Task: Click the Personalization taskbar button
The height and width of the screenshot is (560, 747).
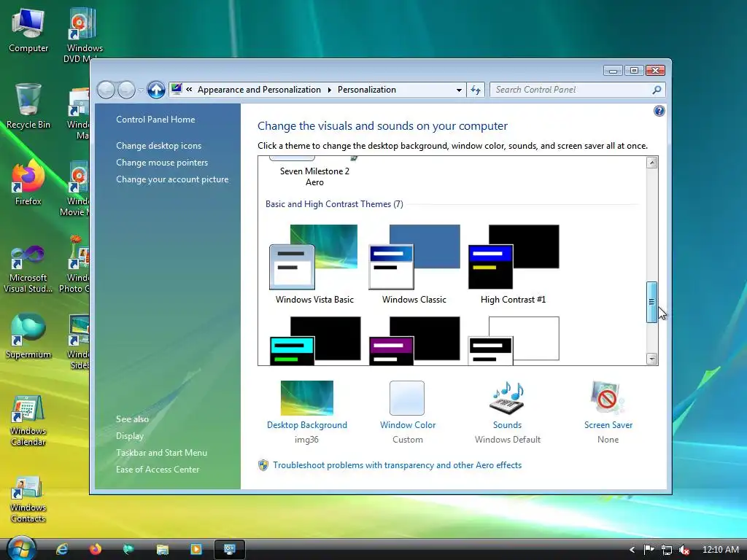Action: coord(230,549)
